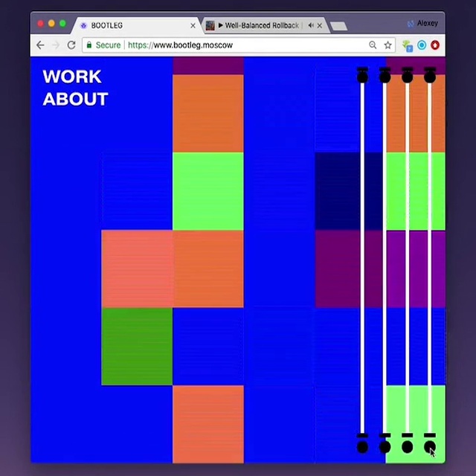Bookmark the page with the star icon
The image size is (476, 476).
pos(387,45)
